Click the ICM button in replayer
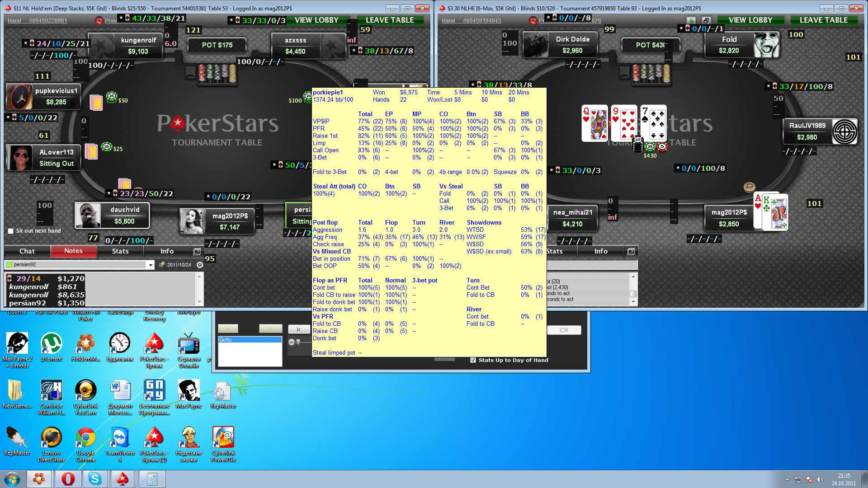 [564, 330]
